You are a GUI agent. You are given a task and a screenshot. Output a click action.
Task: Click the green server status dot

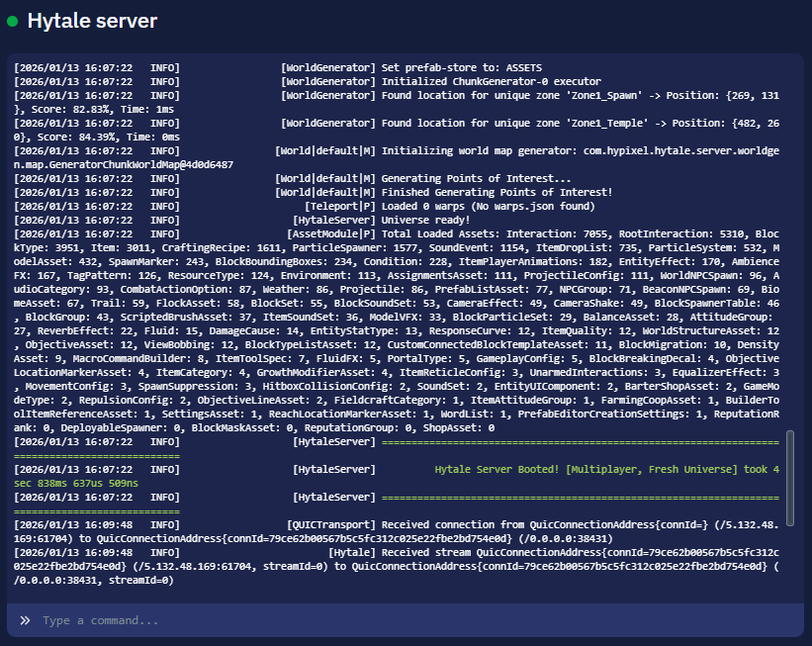click(13, 21)
